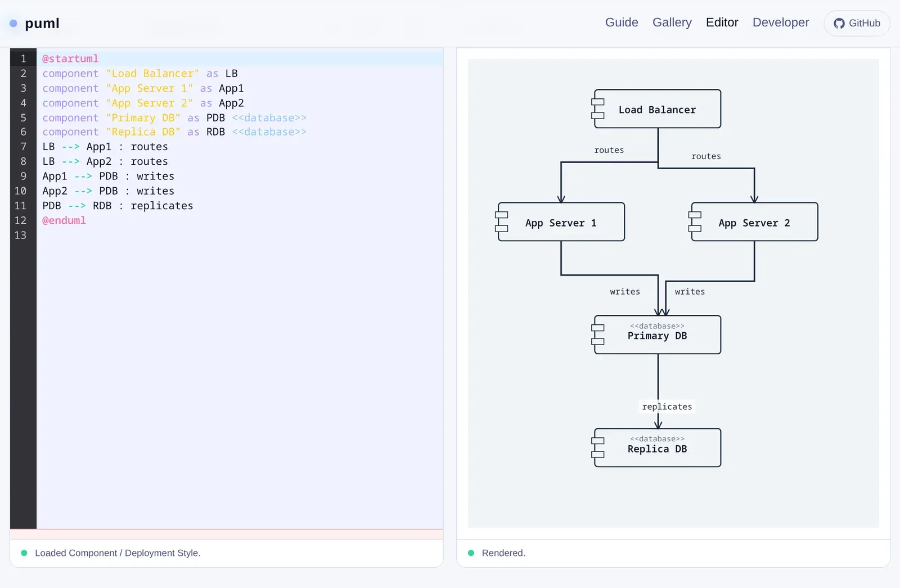Click the App Server 1 component icon
900x588 pixels.
click(x=501, y=222)
